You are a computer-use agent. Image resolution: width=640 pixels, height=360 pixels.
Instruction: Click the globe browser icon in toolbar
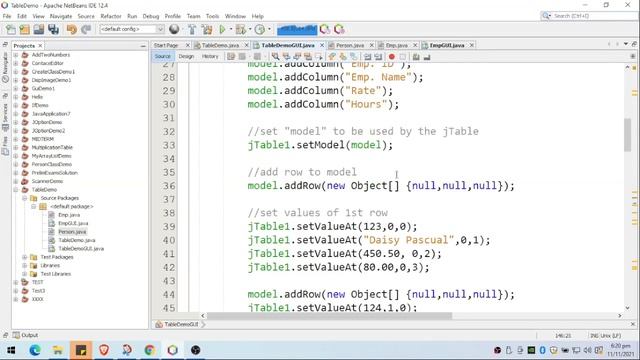174,29
